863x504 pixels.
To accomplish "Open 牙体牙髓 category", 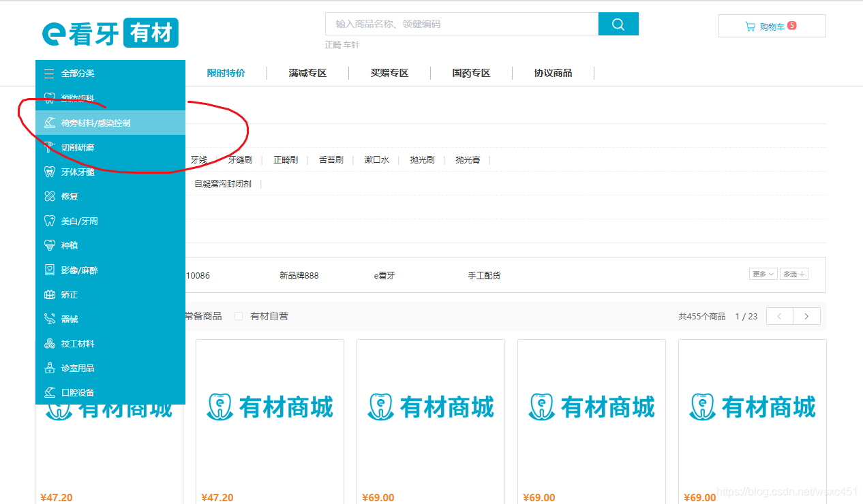I will coord(110,172).
